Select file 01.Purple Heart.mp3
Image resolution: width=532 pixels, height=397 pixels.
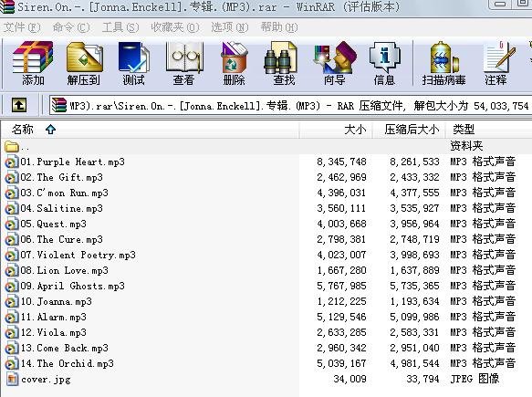pyautogui.click(x=72, y=162)
